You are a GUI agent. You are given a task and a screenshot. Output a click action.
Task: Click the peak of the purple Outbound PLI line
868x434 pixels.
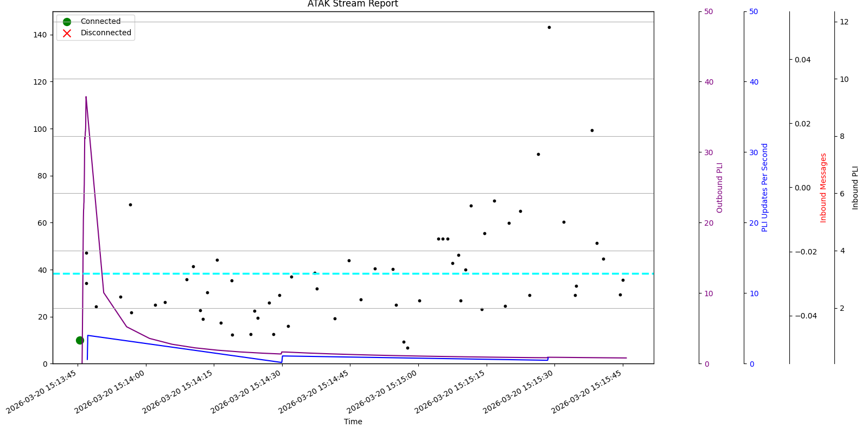click(x=86, y=97)
